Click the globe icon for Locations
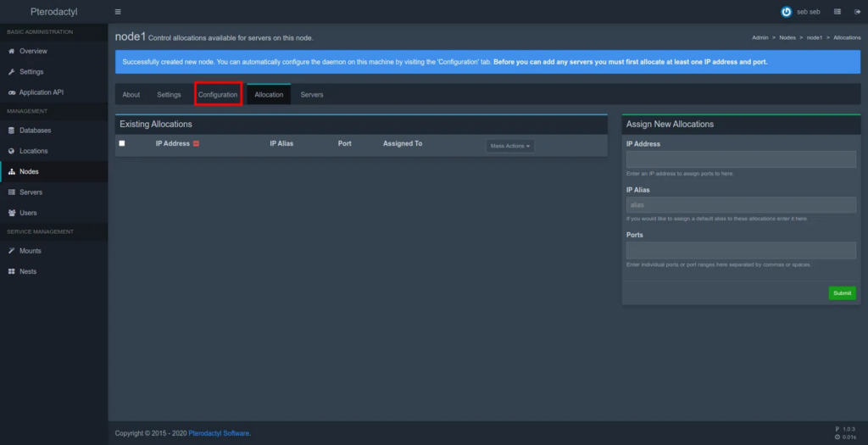The image size is (868, 445). (x=12, y=151)
